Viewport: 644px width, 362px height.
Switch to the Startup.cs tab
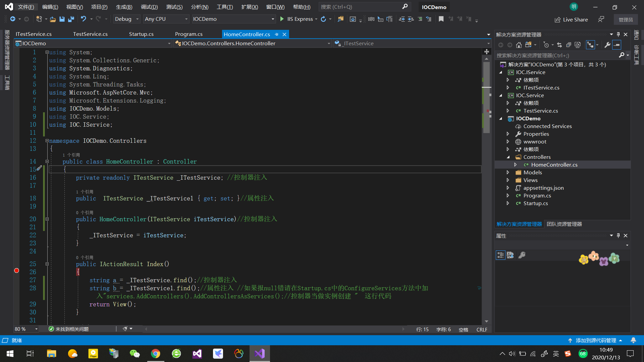tap(141, 34)
